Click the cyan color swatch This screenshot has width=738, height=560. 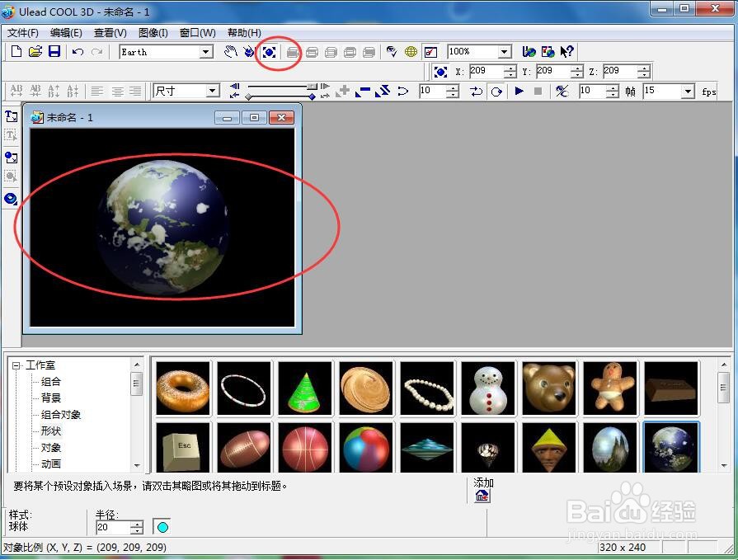coord(162,527)
